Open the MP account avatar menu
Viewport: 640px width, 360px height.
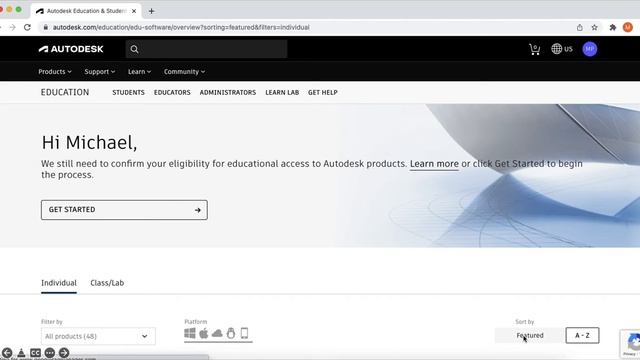pos(589,49)
